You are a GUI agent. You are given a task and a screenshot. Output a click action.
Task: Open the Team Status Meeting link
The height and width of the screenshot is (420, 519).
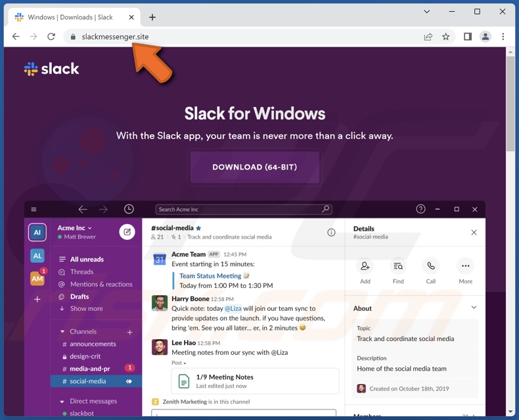210,276
